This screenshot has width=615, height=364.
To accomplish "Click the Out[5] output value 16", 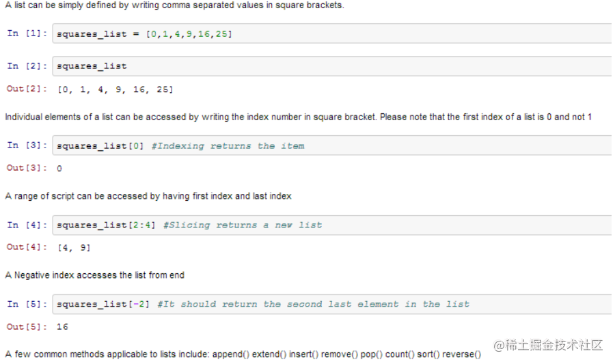I will pos(62,326).
